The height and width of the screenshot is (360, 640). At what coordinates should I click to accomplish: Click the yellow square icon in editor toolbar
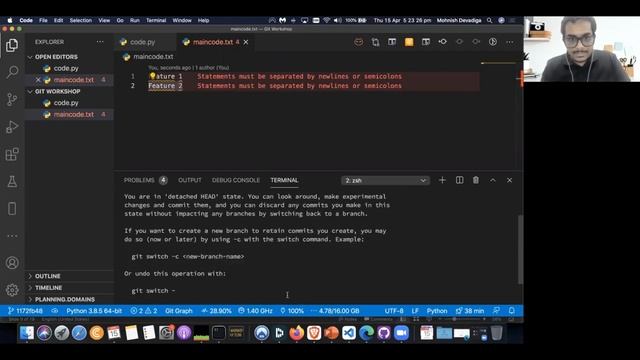coord(409,42)
